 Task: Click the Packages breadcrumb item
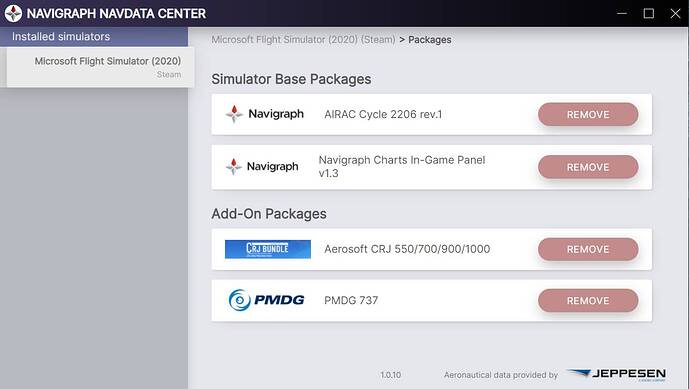(x=429, y=40)
